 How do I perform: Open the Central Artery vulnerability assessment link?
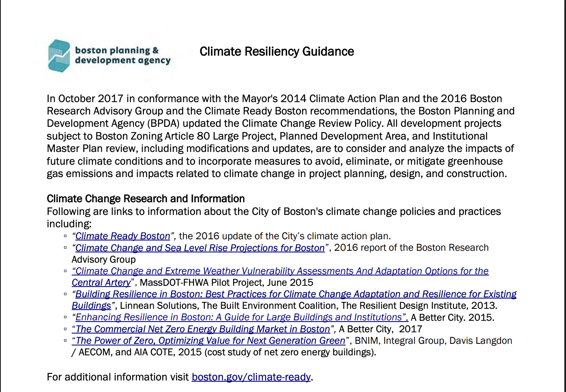tap(280, 271)
